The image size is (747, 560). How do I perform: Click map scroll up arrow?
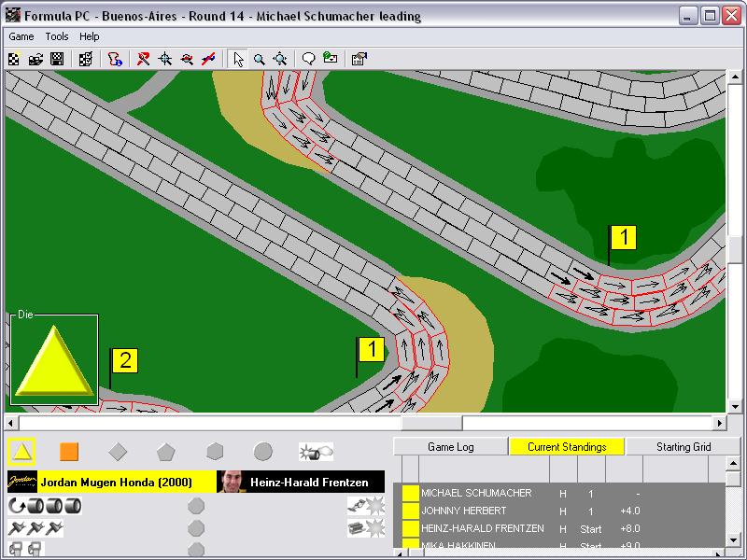[x=735, y=77]
